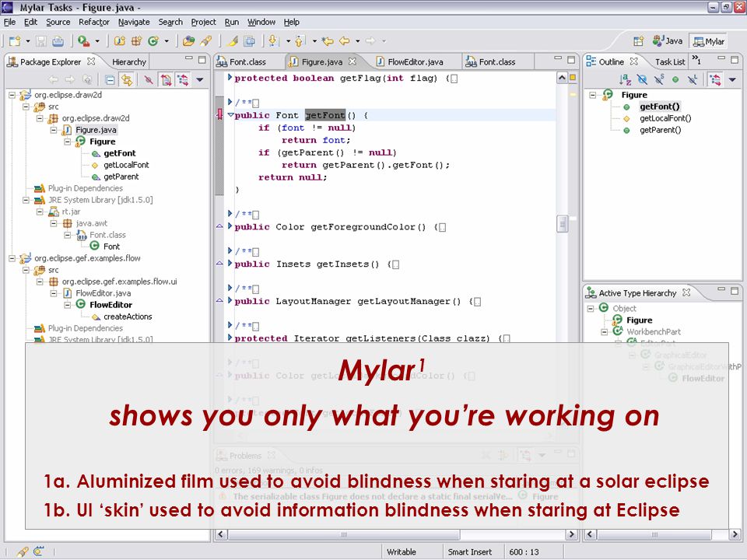Fold the getFont() method in editor
Image resolution: width=747 pixels, height=560 pixels.
pyautogui.click(x=230, y=115)
